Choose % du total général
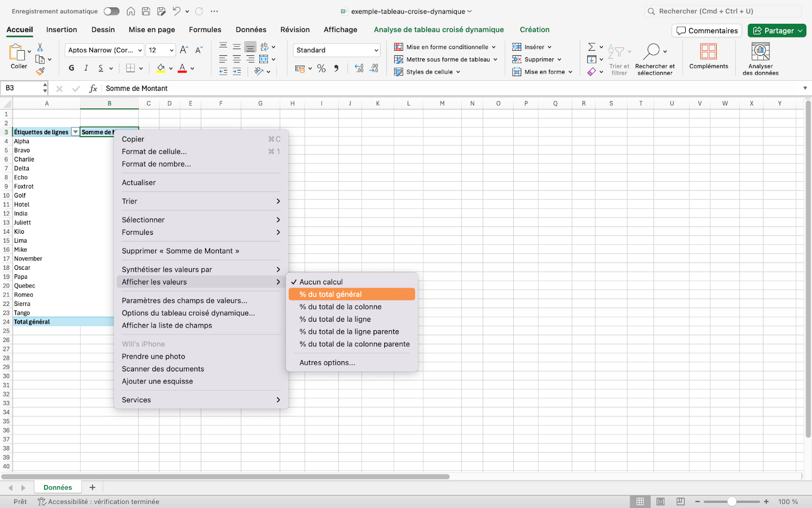This screenshot has width=812, height=508. click(x=330, y=294)
